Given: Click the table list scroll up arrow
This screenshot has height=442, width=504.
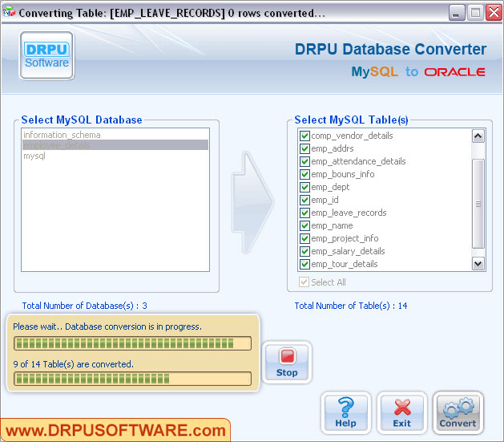Looking at the screenshot, I should (478, 136).
